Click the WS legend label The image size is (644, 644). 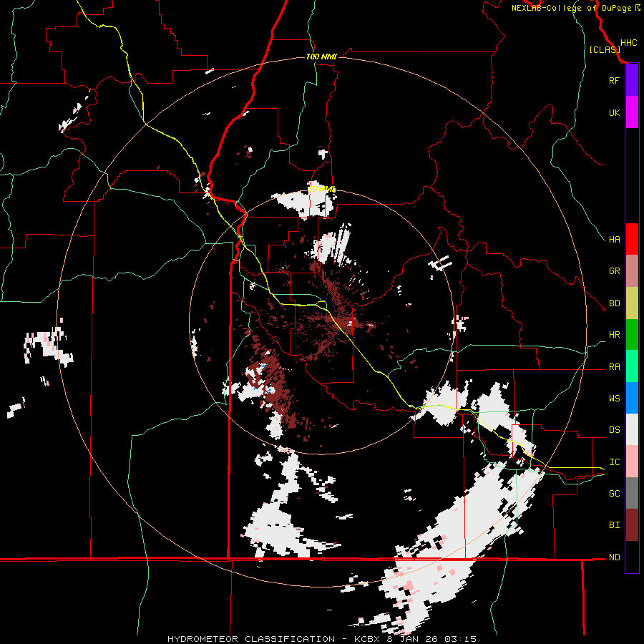(x=614, y=399)
